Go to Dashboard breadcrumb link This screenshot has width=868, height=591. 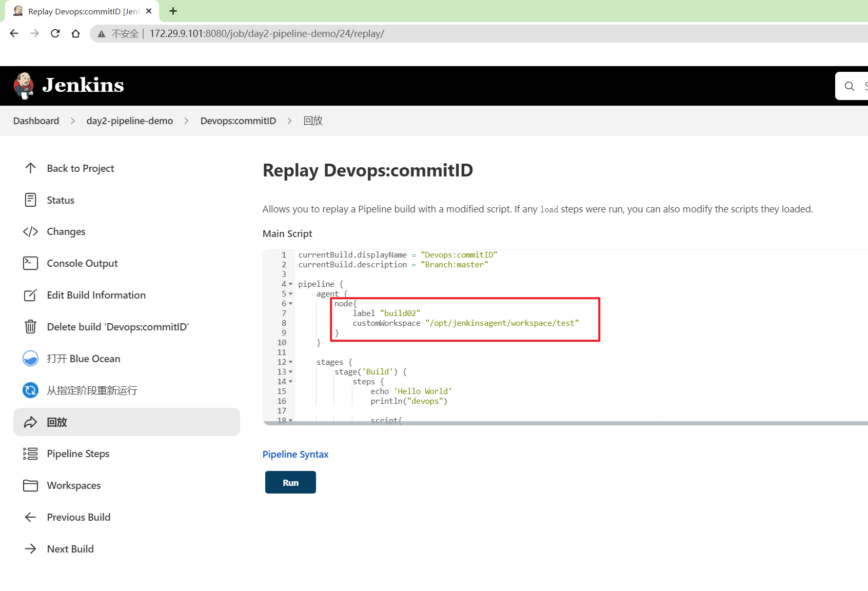pyautogui.click(x=36, y=121)
